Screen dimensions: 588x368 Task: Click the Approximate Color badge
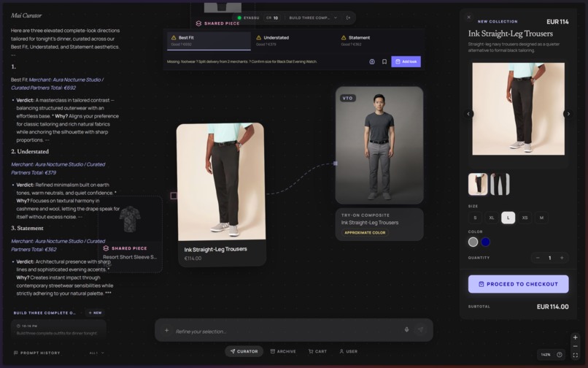click(x=365, y=233)
